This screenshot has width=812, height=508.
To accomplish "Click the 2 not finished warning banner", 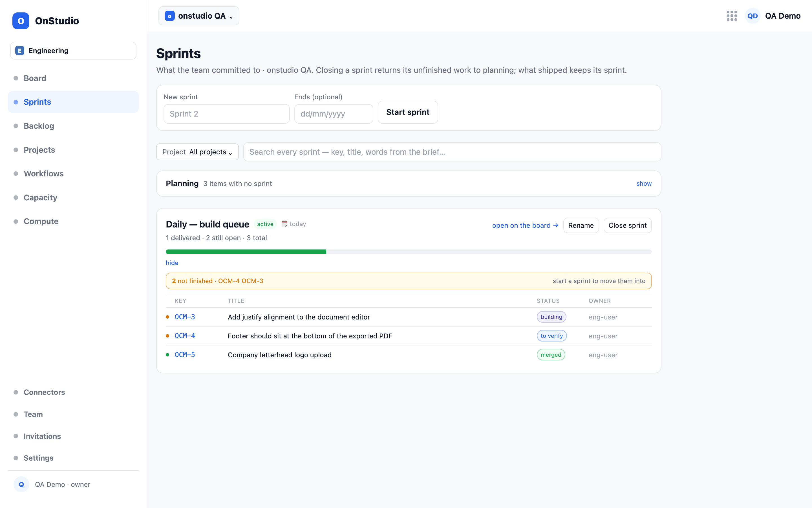I will (x=409, y=281).
